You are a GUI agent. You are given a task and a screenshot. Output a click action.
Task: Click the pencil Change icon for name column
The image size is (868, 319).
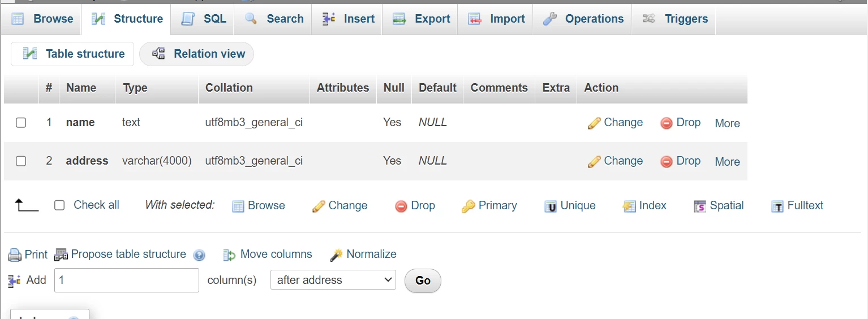(594, 123)
